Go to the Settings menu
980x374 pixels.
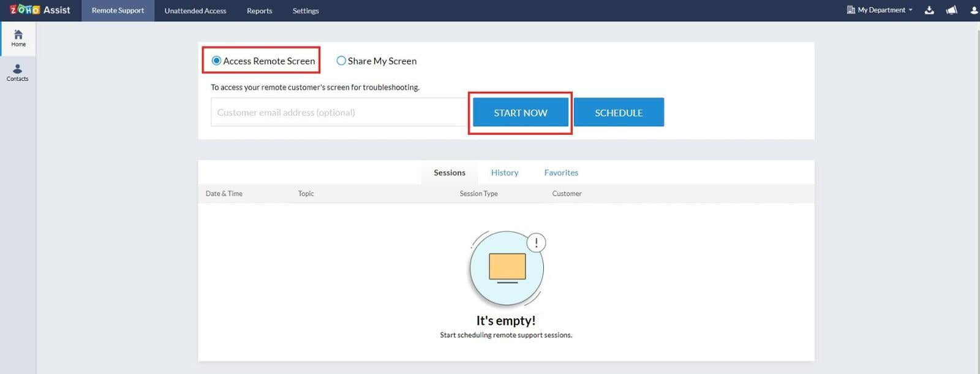click(x=306, y=10)
